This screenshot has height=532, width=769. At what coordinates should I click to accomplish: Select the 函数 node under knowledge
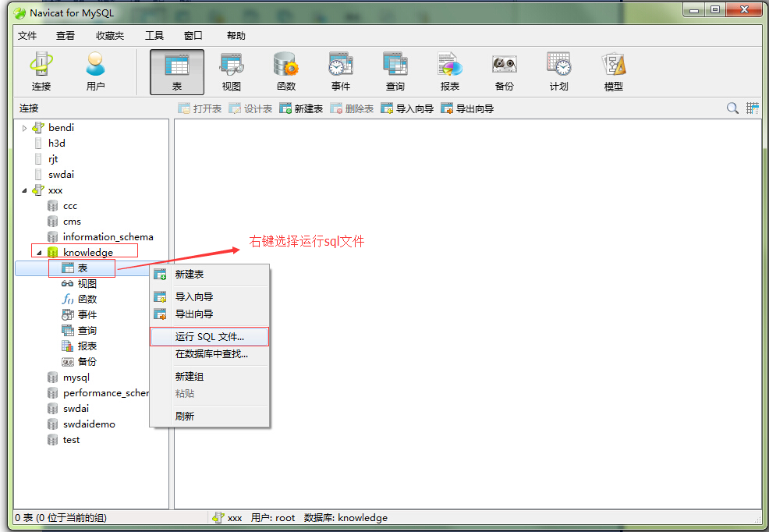[87, 300]
